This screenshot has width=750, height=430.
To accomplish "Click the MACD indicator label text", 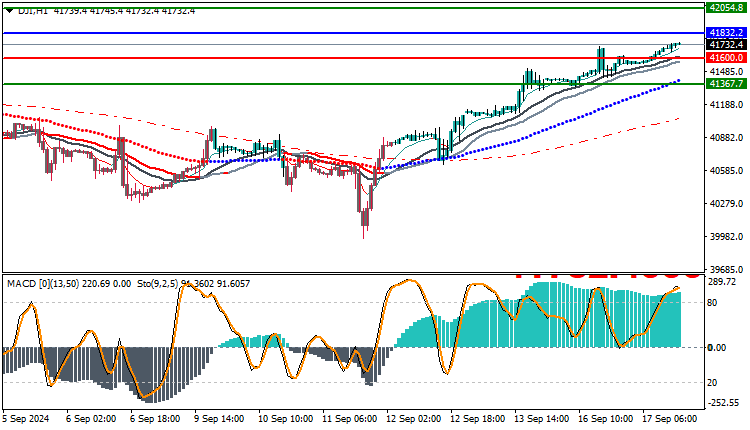I will (69, 284).
